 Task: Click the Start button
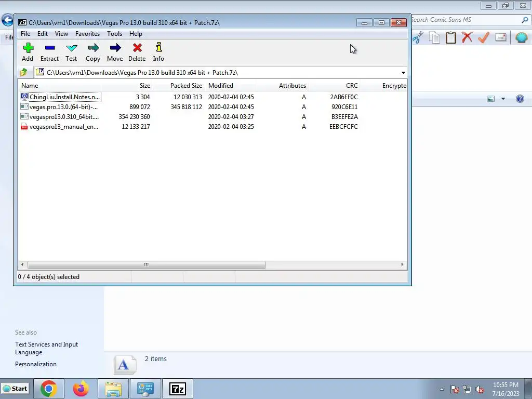15,389
